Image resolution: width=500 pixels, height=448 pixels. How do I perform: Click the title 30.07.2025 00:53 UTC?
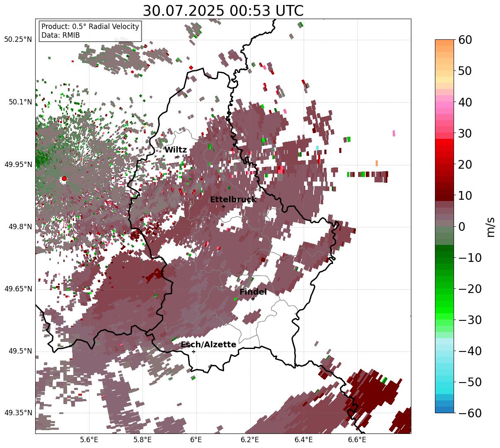223,11
